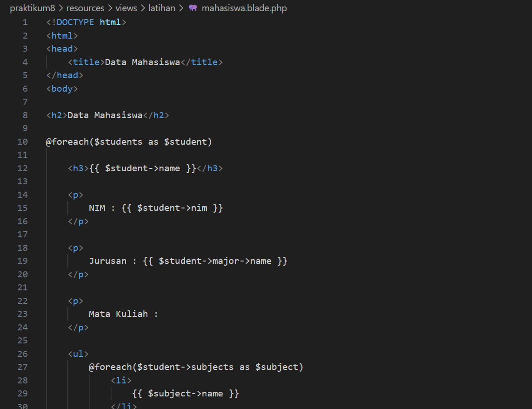The height and width of the screenshot is (409, 532).
Task: Expand the resources breadcrumb segment
Action: 85,8
